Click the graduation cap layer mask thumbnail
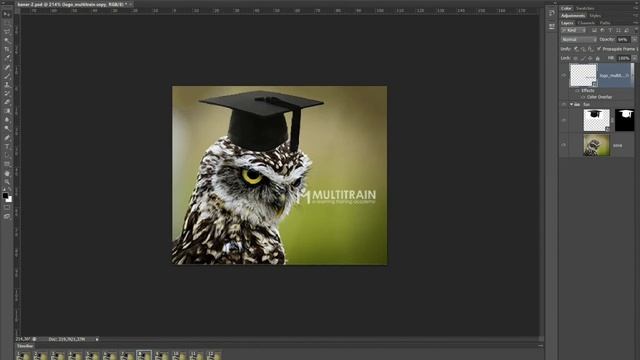Image resolution: width=640 pixels, height=360 pixels. (624, 120)
